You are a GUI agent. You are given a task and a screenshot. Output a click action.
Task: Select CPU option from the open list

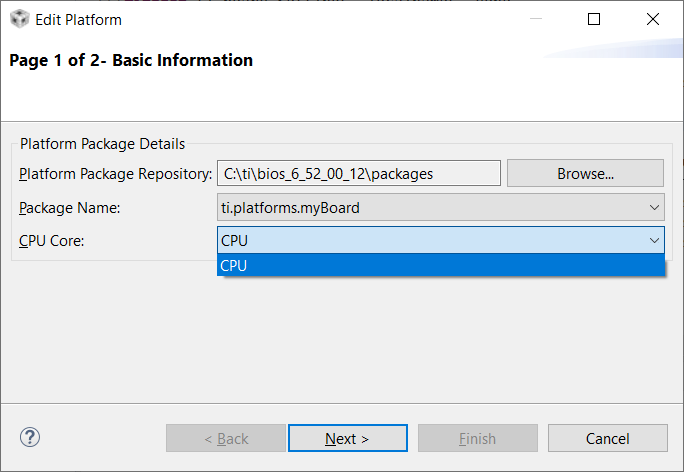(x=440, y=265)
